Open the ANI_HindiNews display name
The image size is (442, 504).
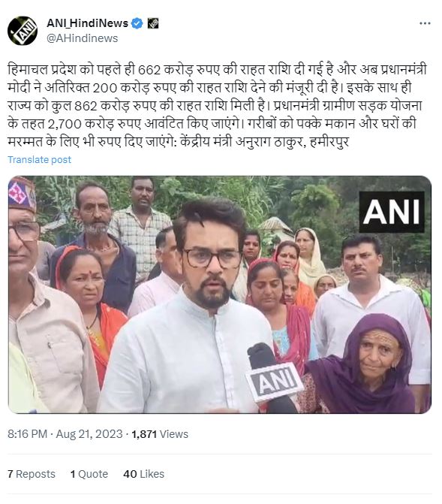[87, 23]
